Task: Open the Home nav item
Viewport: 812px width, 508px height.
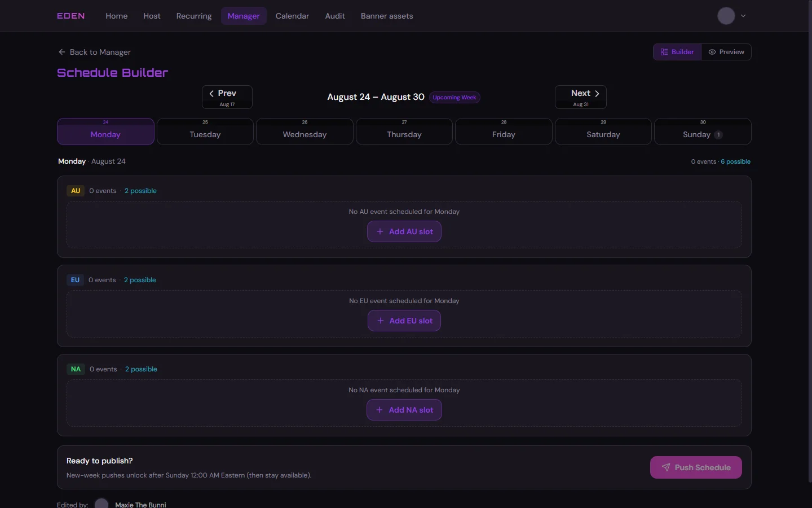Action: click(x=117, y=16)
